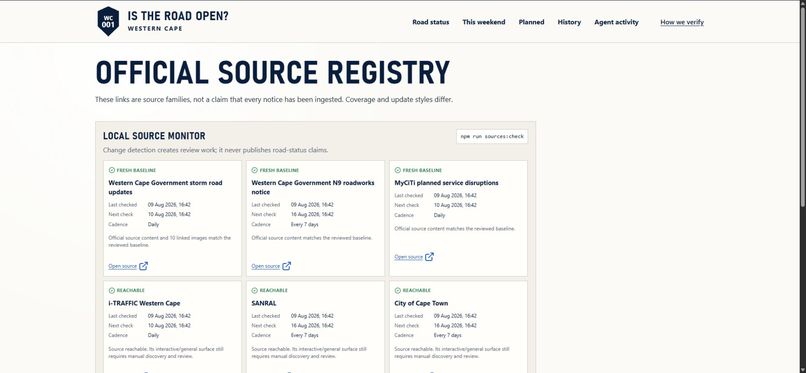Click the external link icon in MyCiTi disruptions card
This screenshot has height=373, width=806.
coord(429,257)
